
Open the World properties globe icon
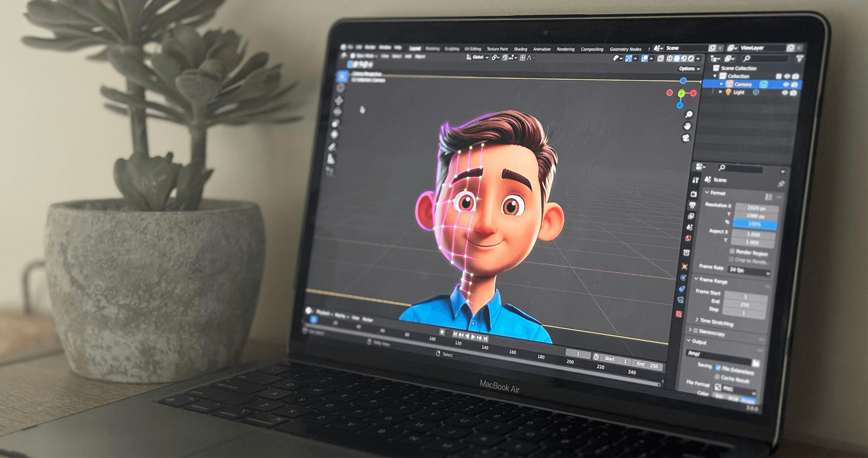click(688, 238)
